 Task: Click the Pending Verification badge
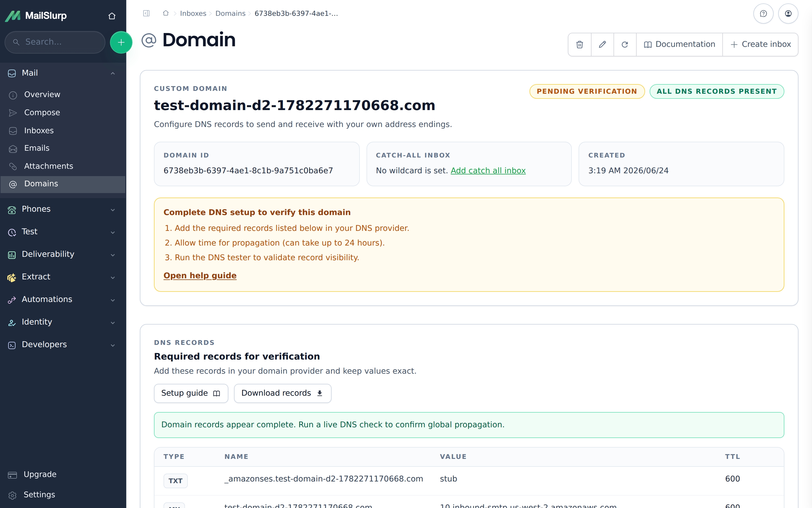(x=587, y=91)
